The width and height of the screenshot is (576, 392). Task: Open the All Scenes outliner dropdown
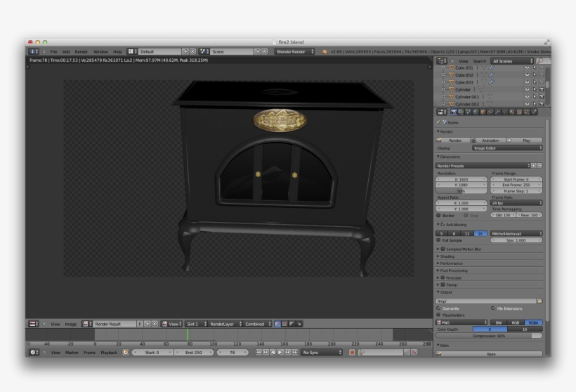coord(512,61)
